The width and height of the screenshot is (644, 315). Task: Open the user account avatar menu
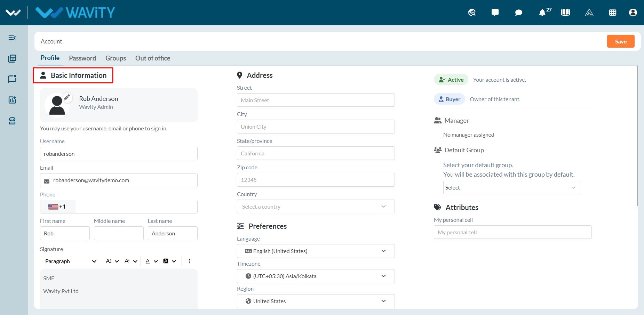click(x=633, y=13)
